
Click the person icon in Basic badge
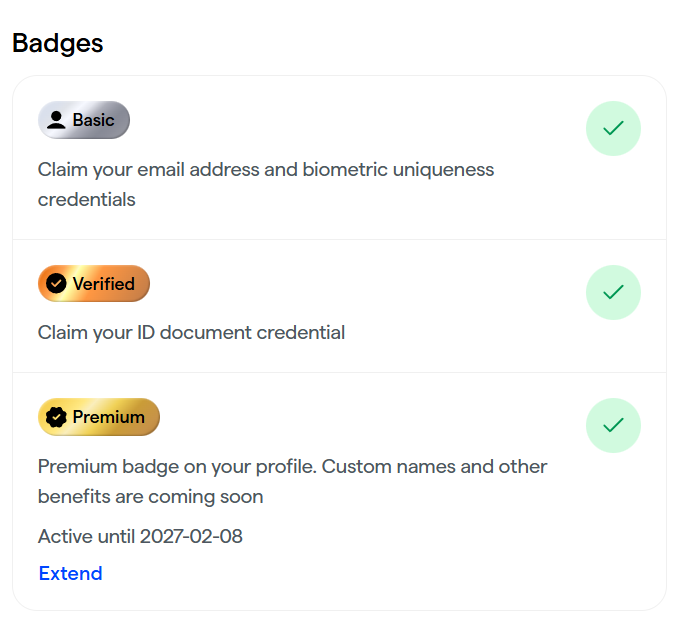[x=56, y=120]
